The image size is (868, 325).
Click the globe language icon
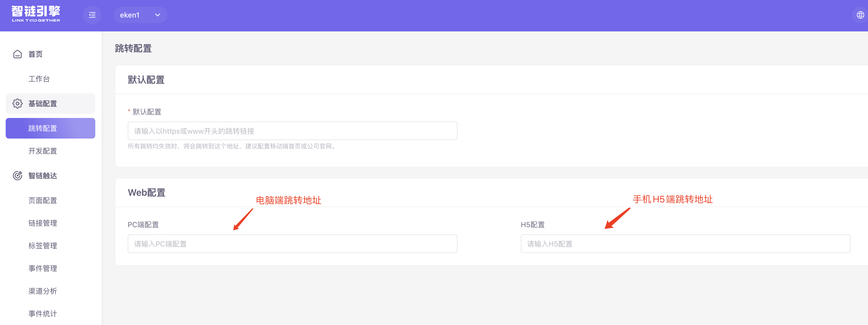coord(860,15)
